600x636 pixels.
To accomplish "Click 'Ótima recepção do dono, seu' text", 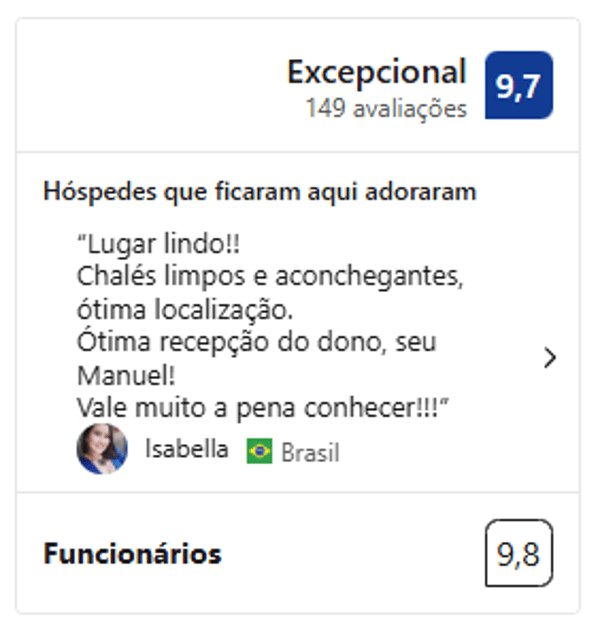I will tap(256, 342).
